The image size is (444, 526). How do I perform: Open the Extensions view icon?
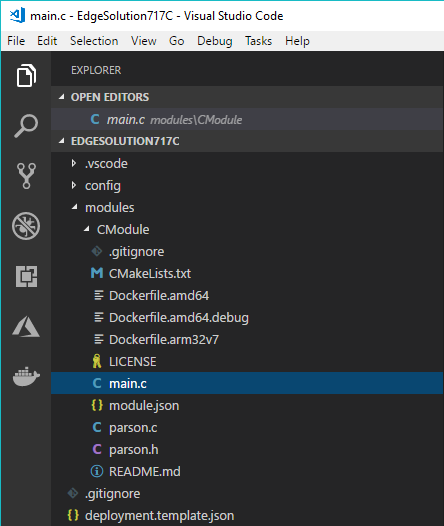click(x=26, y=276)
